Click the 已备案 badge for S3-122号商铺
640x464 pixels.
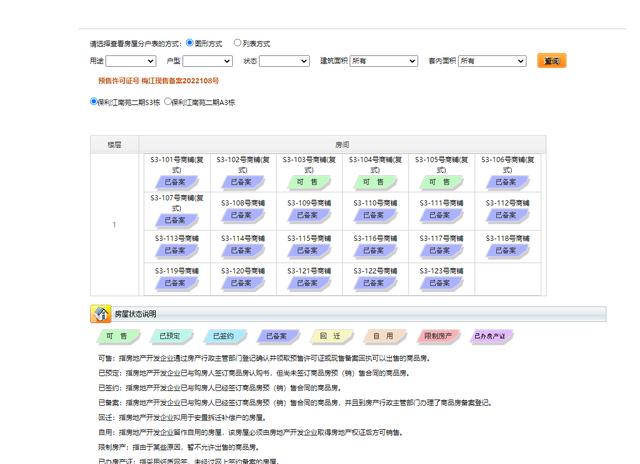375,283
